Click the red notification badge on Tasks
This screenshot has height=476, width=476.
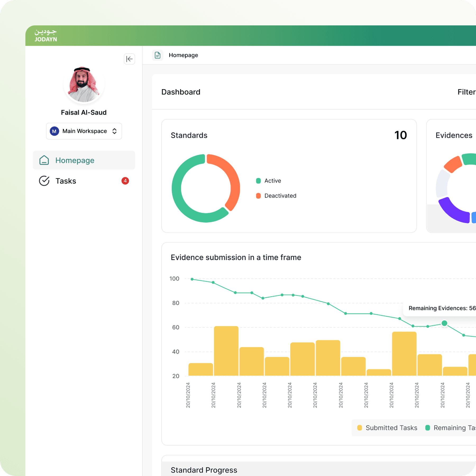click(125, 181)
